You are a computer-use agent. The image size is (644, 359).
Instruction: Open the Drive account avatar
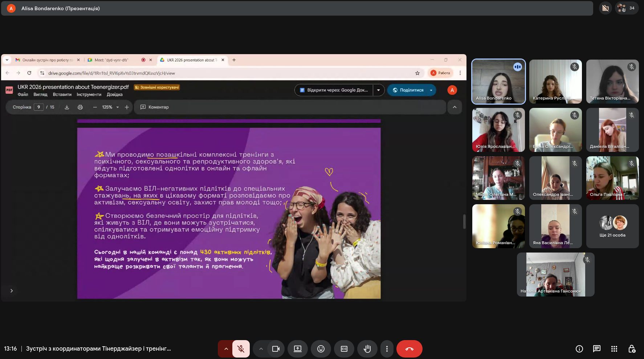[452, 90]
